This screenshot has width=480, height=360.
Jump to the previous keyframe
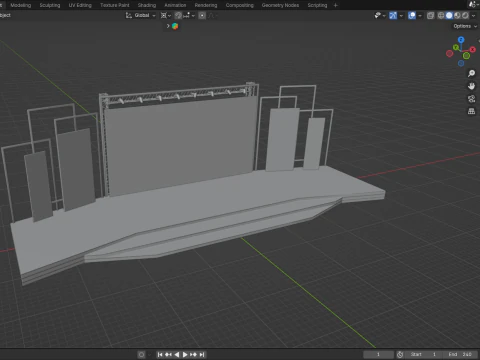pos(168,355)
